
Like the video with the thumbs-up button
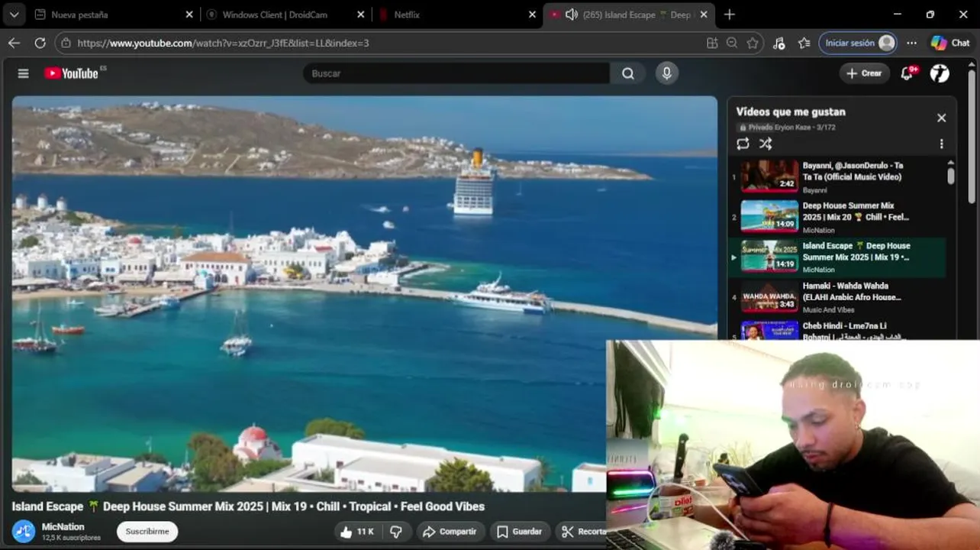(357, 532)
